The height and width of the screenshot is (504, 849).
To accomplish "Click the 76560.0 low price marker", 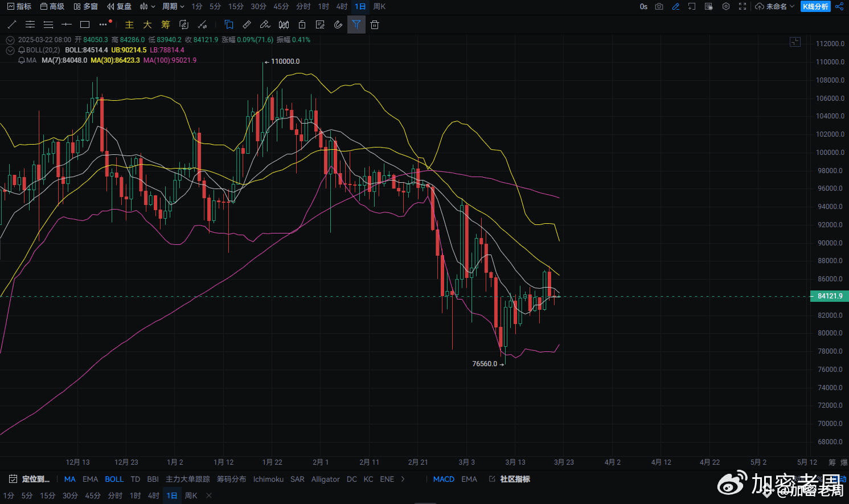I will click(x=488, y=364).
